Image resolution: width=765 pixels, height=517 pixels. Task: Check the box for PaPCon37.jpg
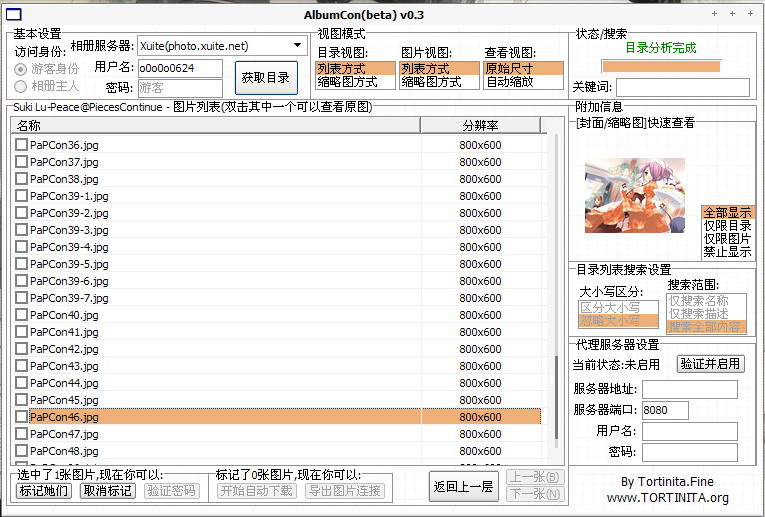coord(21,162)
